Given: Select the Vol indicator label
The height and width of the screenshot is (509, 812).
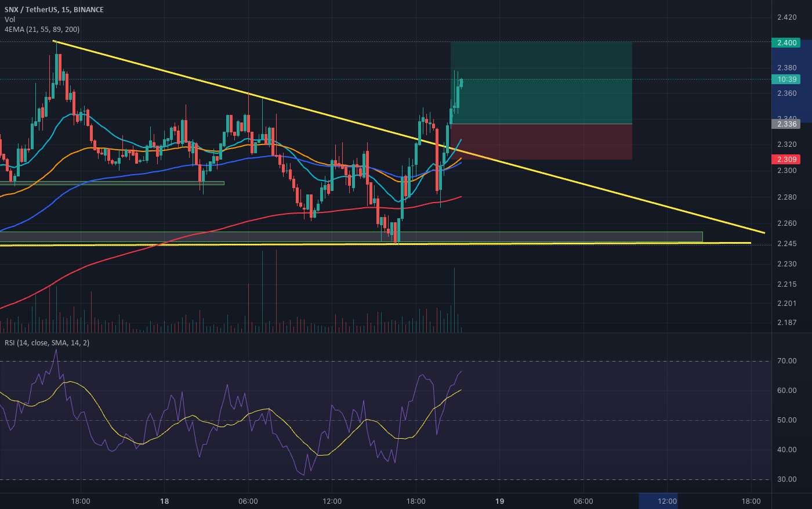Looking at the screenshot, I should click(10, 19).
